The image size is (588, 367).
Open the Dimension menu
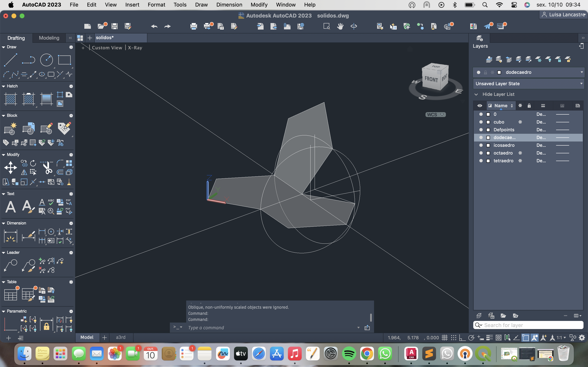point(229,5)
